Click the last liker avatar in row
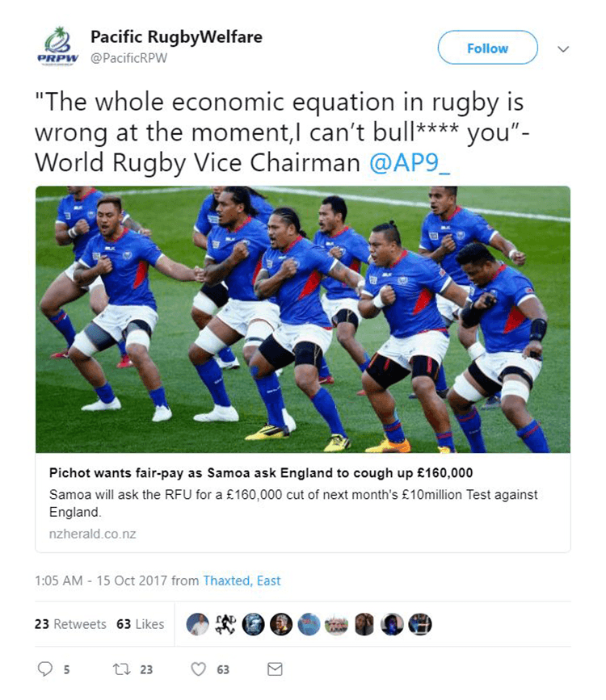This screenshot has height=700, width=606. point(420,624)
